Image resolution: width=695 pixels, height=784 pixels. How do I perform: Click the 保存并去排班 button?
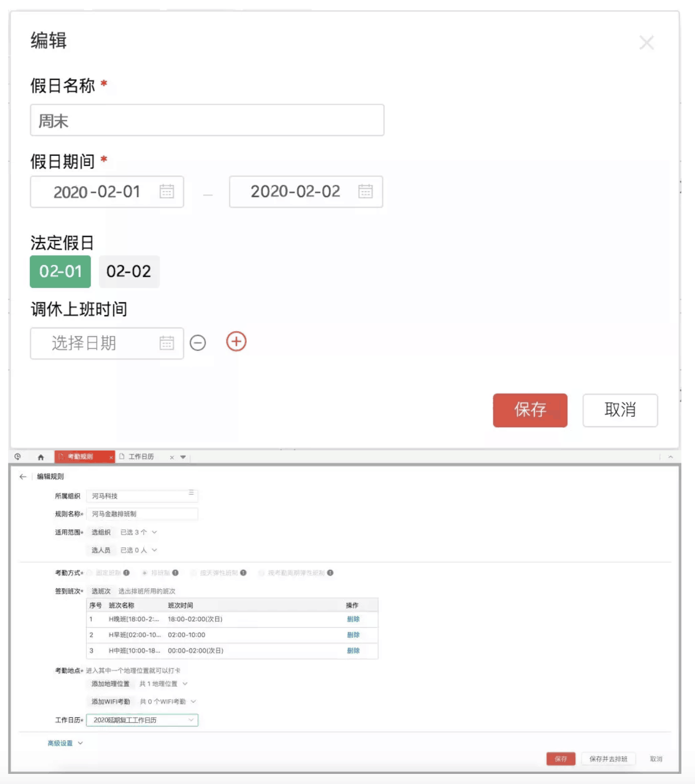608,759
